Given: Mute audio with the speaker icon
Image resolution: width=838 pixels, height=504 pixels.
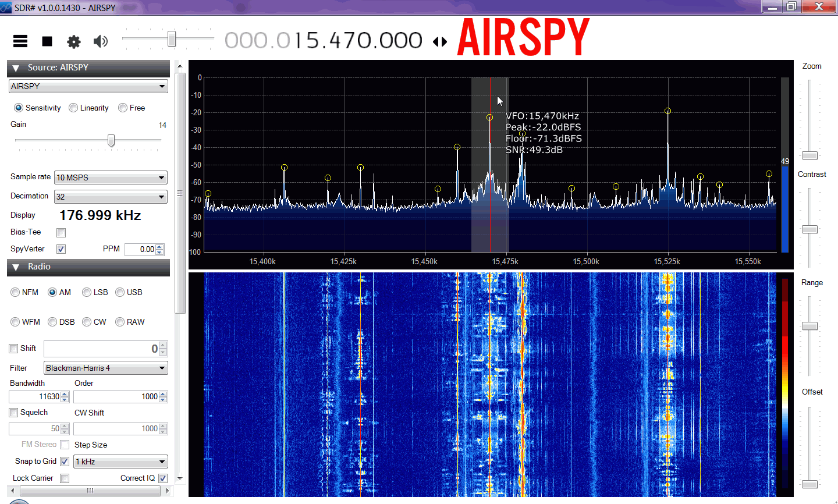Looking at the screenshot, I should [101, 41].
